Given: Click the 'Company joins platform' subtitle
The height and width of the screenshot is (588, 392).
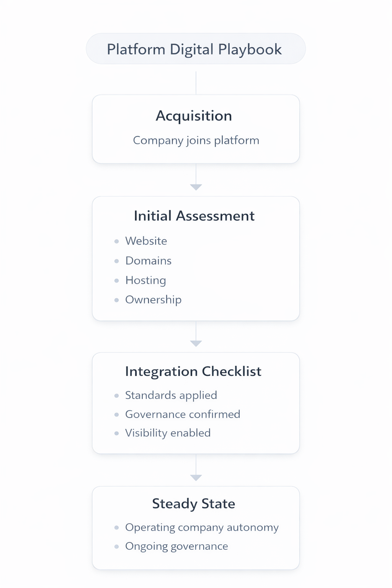Looking at the screenshot, I should point(196,140).
